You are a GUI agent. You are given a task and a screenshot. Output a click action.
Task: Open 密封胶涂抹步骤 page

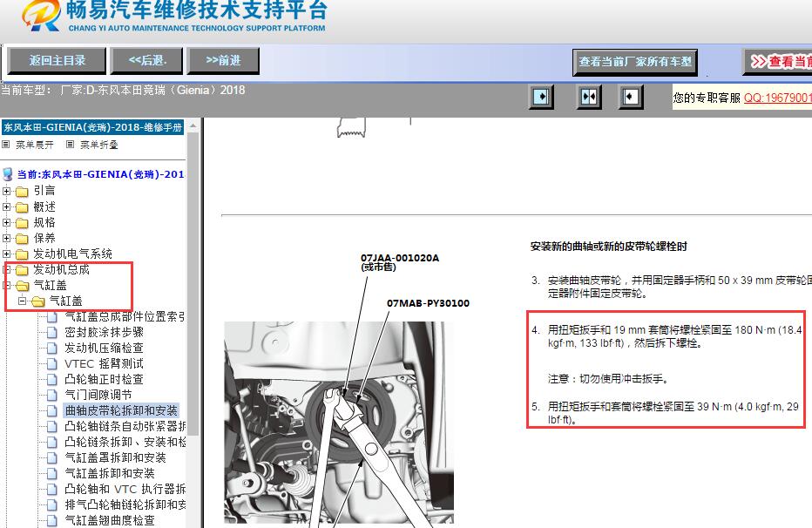pyautogui.click(x=104, y=332)
